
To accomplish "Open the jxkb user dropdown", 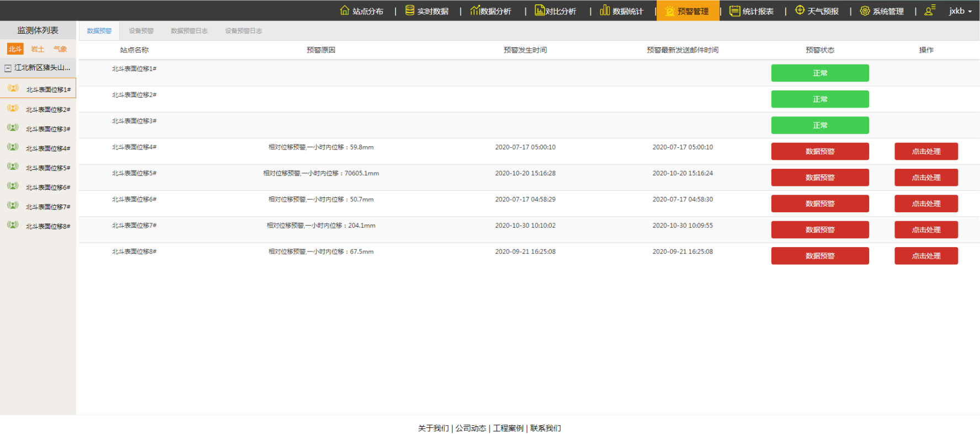I will pyautogui.click(x=960, y=11).
